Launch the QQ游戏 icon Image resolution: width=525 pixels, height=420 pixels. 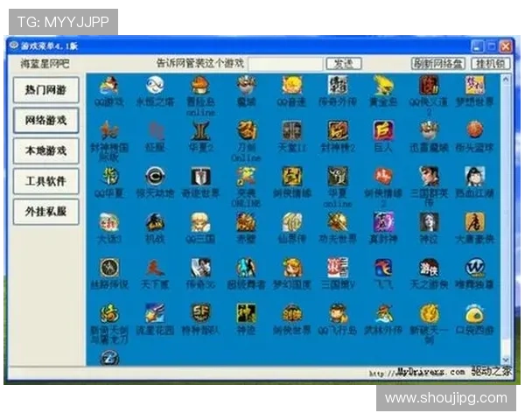click(x=109, y=86)
